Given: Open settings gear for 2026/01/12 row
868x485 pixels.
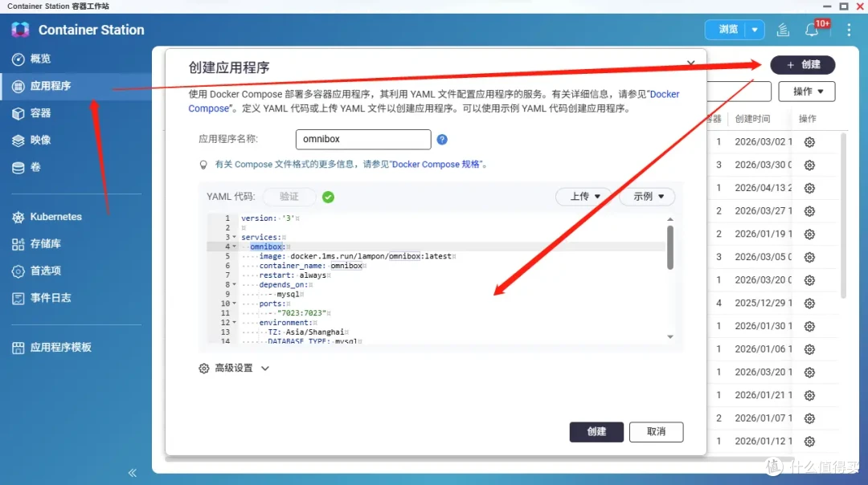Looking at the screenshot, I should coord(809,442).
